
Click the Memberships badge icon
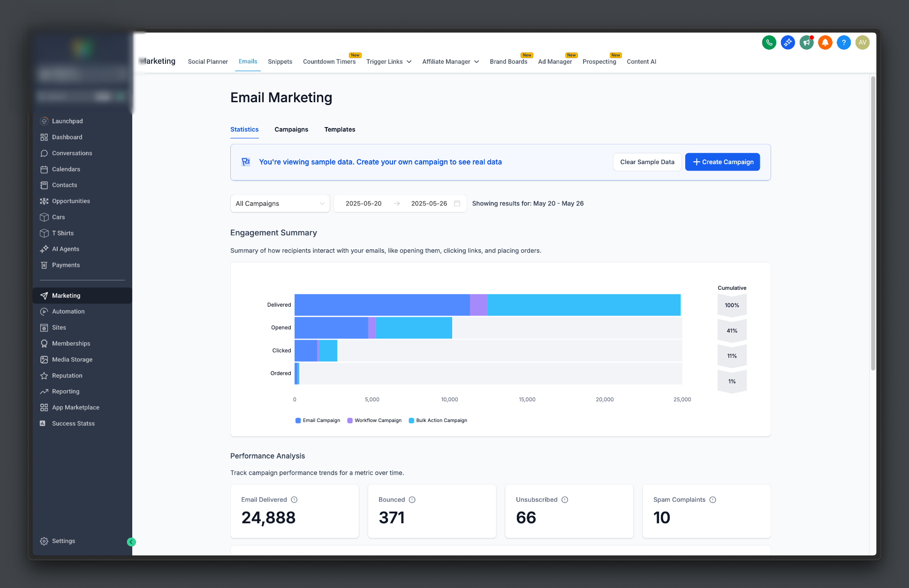pos(44,344)
